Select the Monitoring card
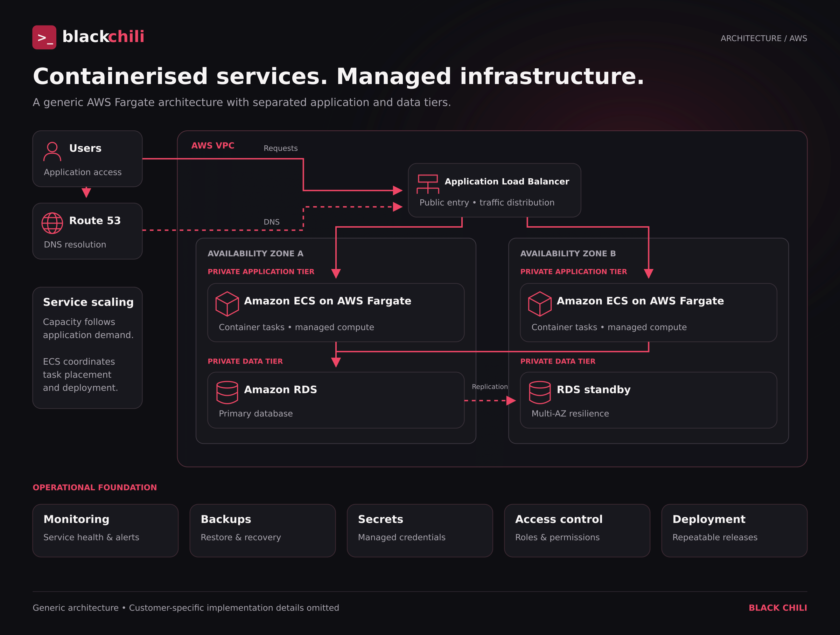840x635 pixels. pos(105,531)
